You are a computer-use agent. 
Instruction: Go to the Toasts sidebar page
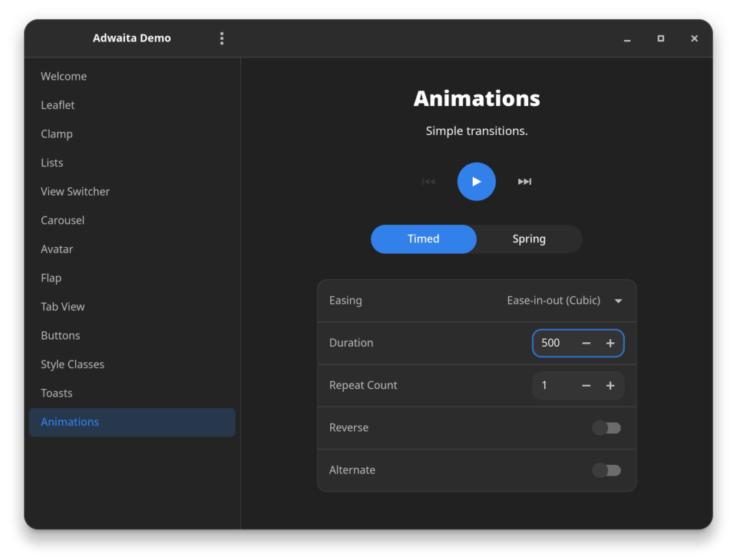pyautogui.click(x=57, y=393)
